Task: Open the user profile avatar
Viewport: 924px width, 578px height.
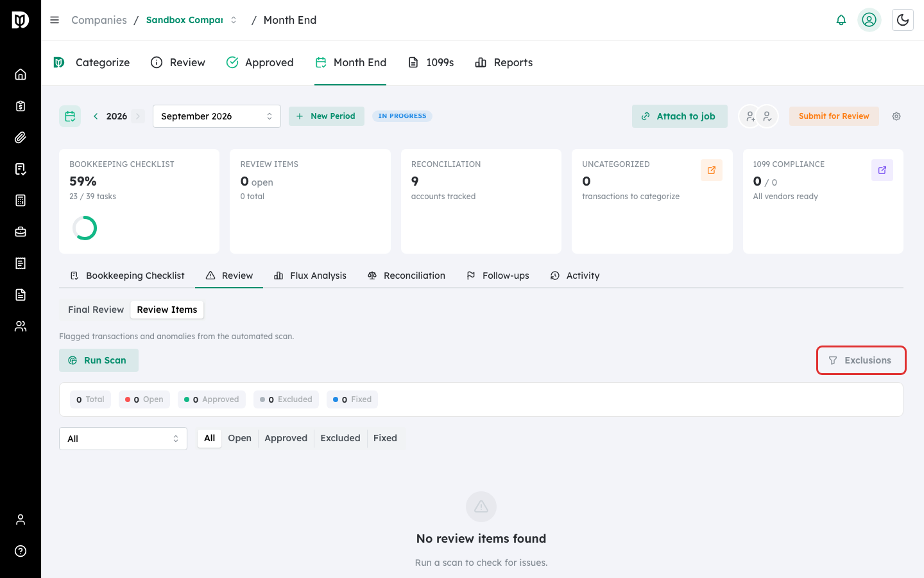Action: pos(869,20)
